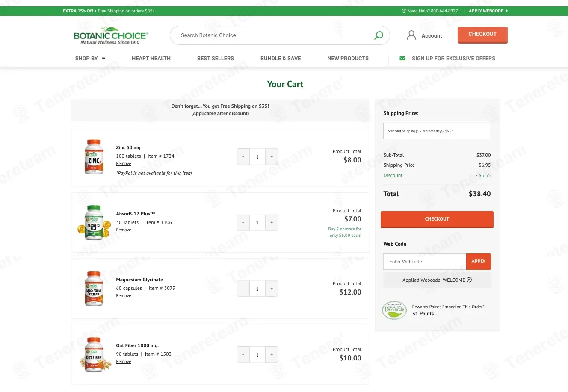Image resolution: width=568 pixels, height=392 pixels.
Task: Click the Need Help phone number
Action: (x=444, y=11)
